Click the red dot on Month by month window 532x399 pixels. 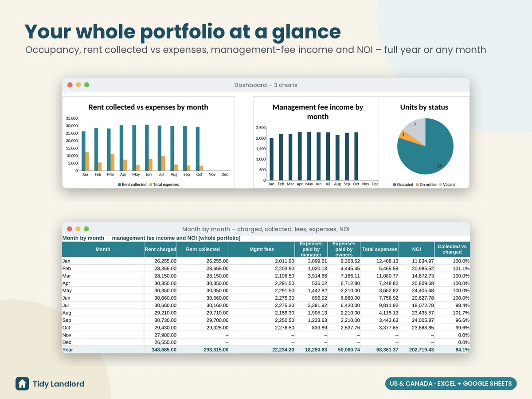coord(70,229)
